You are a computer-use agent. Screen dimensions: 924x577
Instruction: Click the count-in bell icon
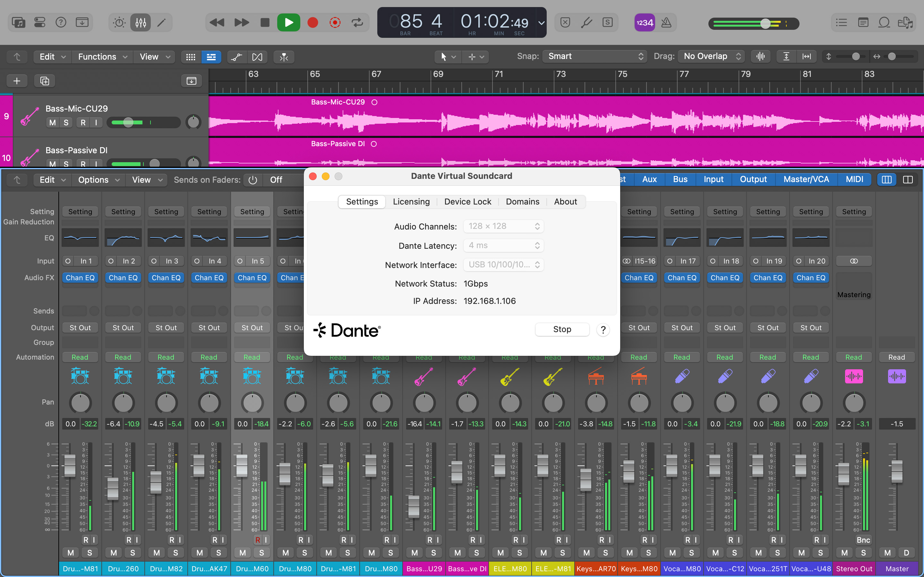click(x=644, y=22)
